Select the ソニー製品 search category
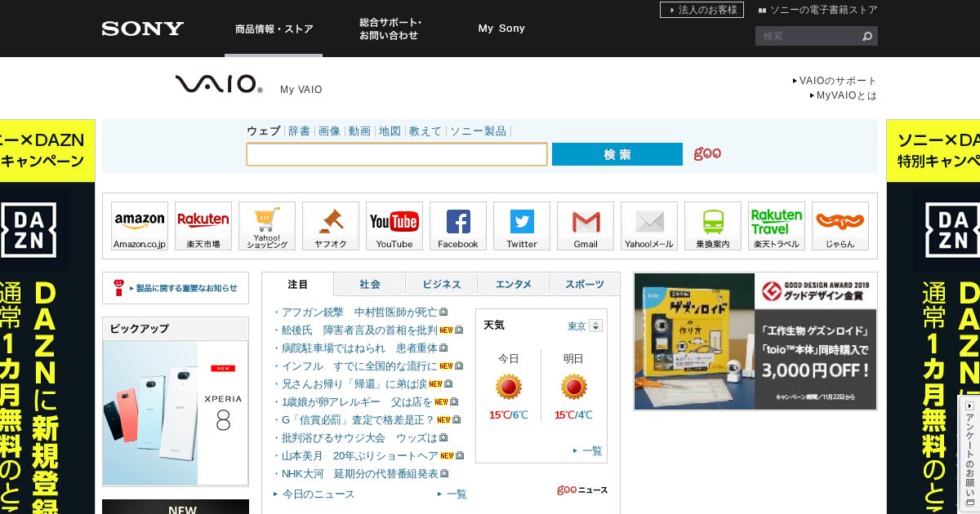The height and width of the screenshot is (514, 980). [478, 131]
